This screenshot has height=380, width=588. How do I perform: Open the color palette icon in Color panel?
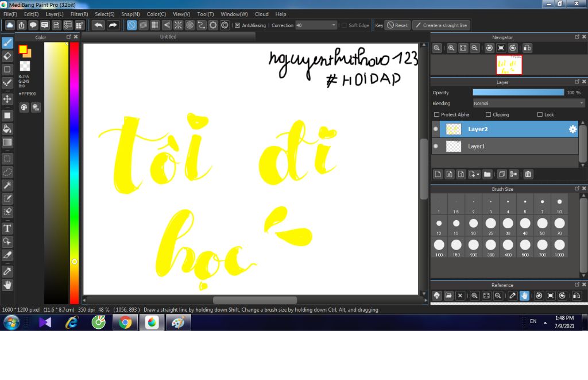[x=24, y=108]
